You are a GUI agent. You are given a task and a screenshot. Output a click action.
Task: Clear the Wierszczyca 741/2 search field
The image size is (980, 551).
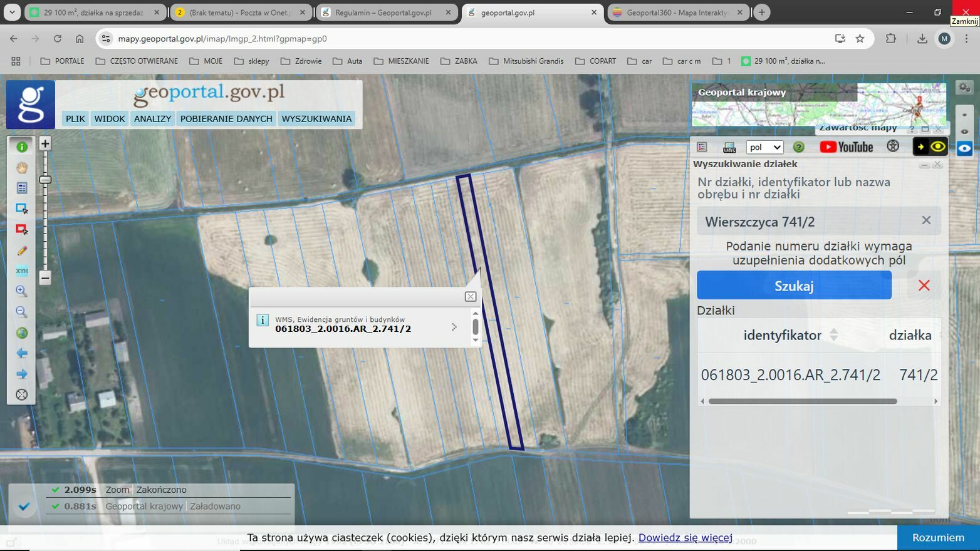[x=926, y=220]
